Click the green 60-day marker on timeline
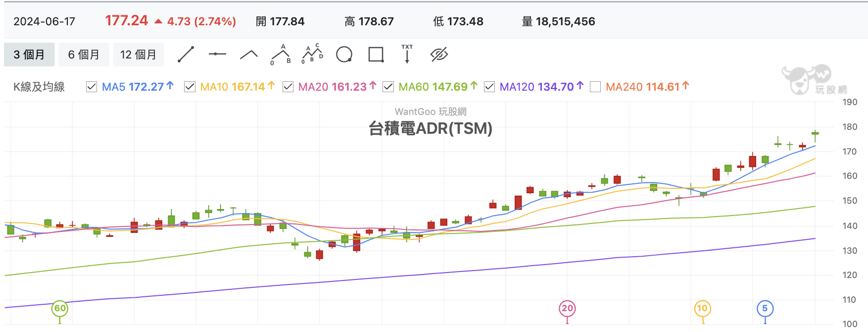Screen dimensions: 868x332 click(x=60, y=308)
